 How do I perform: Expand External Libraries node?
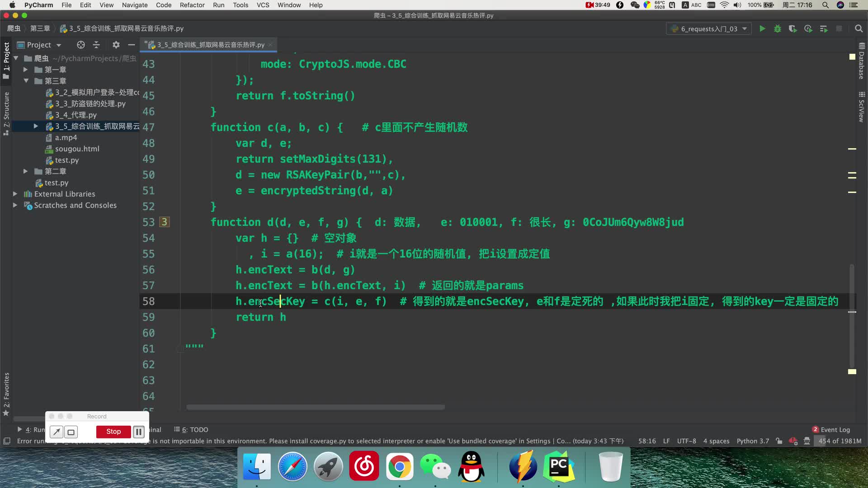click(x=15, y=194)
